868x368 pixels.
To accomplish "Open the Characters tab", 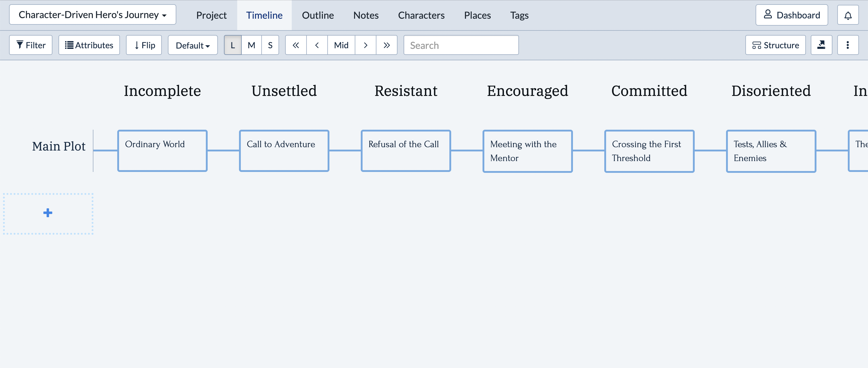I will pos(421,15).
